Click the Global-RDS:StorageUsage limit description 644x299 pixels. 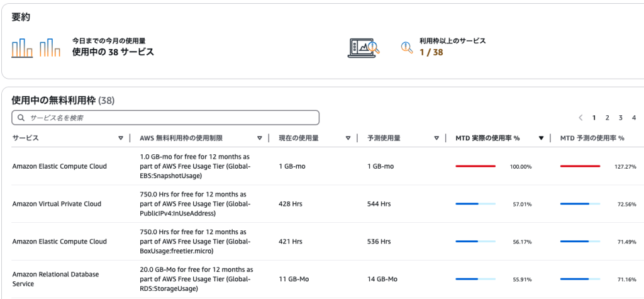[x=196, y=279]
